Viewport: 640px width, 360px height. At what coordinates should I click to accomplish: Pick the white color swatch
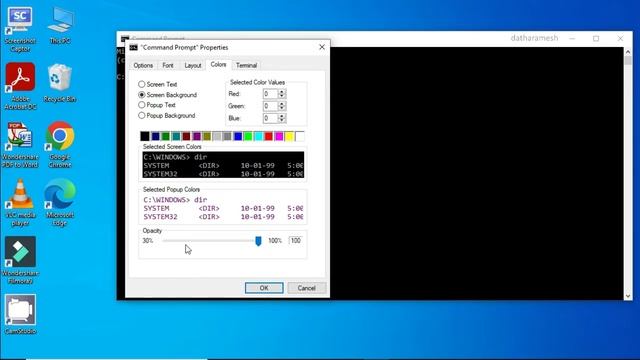click(x=300, y=136)
